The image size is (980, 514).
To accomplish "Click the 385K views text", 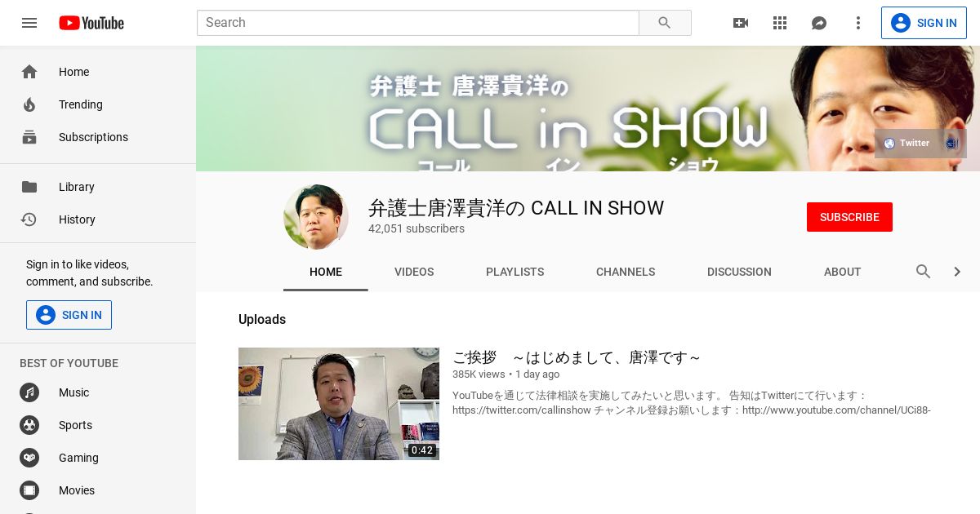I will (479, 374).
